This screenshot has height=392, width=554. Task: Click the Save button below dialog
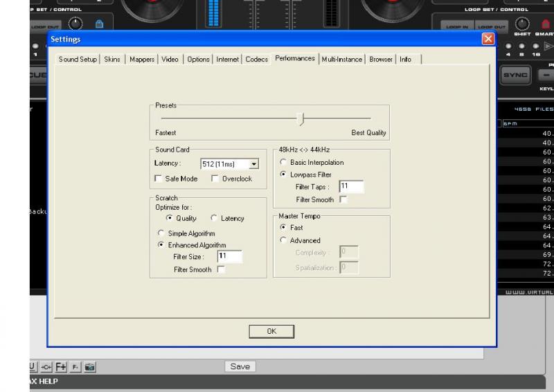[240, 366]
